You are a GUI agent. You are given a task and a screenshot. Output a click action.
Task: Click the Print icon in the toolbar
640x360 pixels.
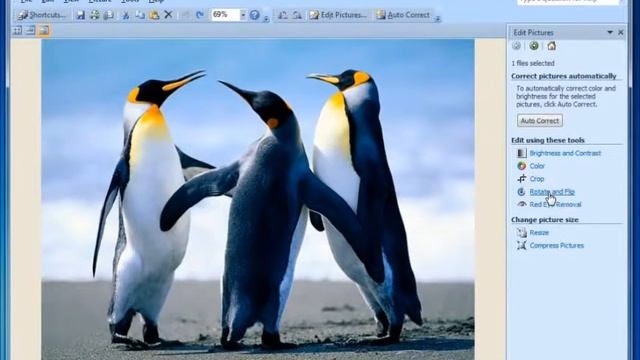pyautogui.click(x=95, y=15)
